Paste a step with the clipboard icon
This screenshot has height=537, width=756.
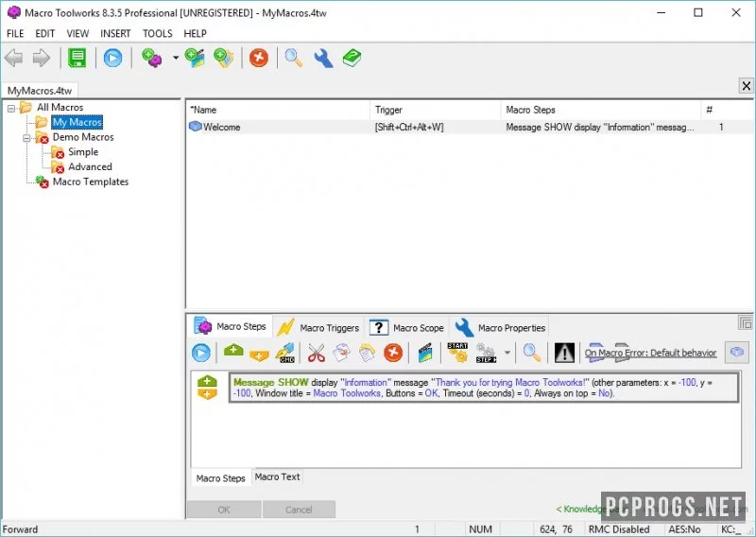(367, 354)
